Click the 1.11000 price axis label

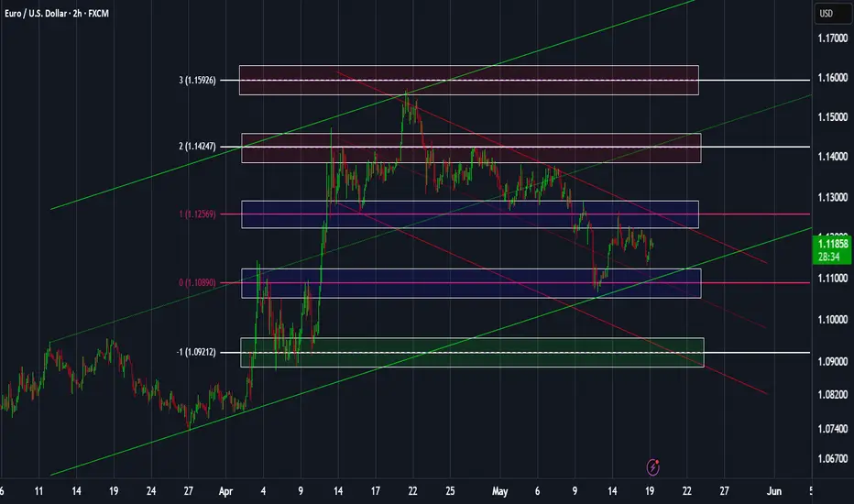coord(832,279)
